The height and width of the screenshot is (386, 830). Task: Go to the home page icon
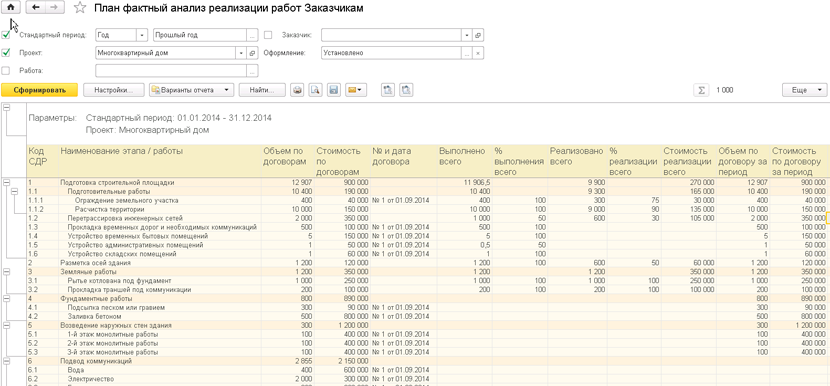[x=12, y=7]
